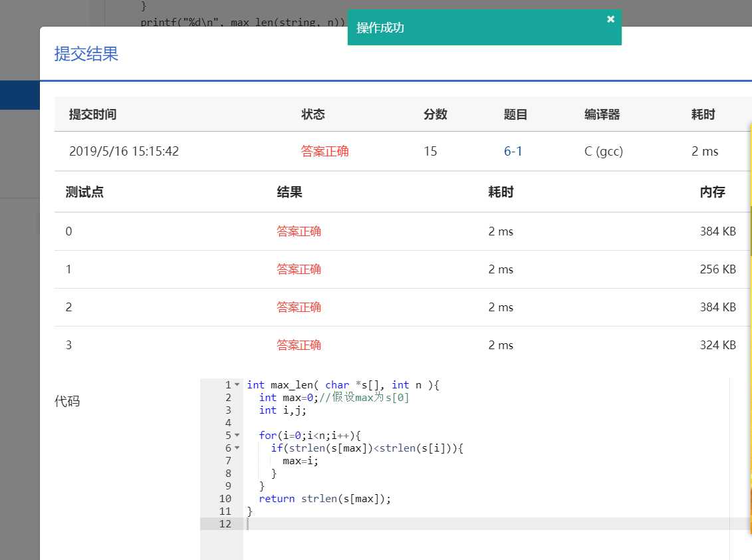Close the 操作成功 notification banner
The image size is (752, 560).
click(610, 19)
